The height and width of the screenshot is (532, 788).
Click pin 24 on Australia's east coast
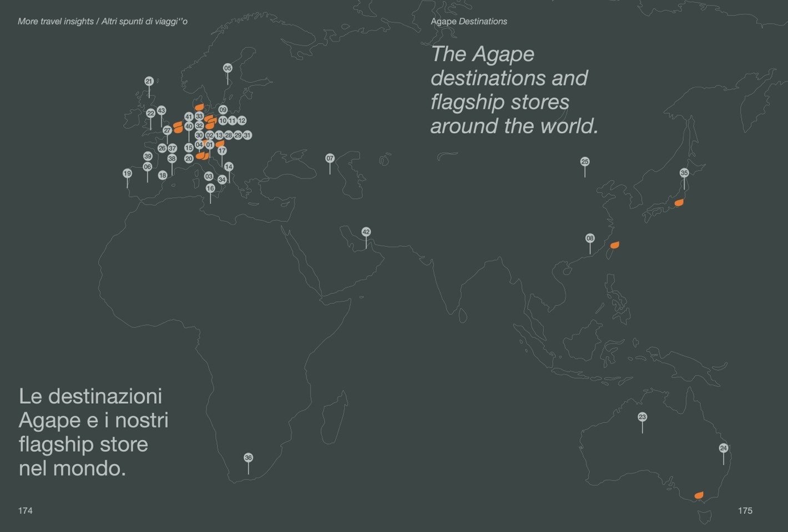[723, 448]
